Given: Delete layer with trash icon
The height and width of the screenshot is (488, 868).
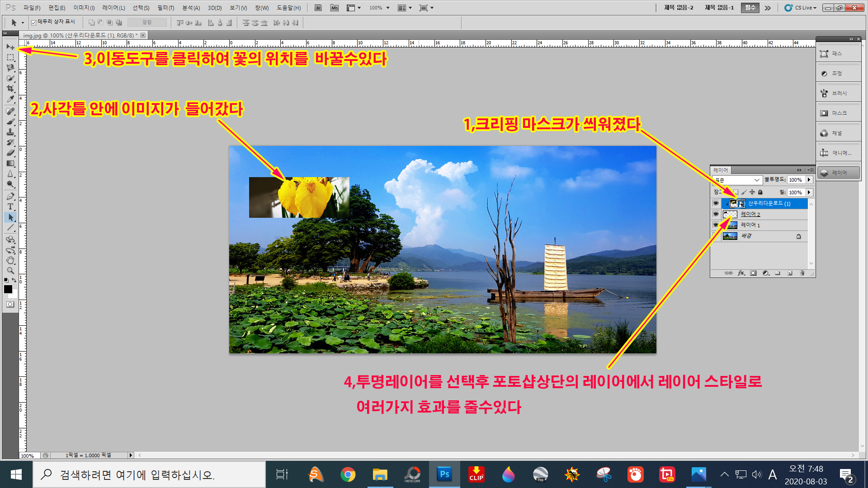Looking at the screenshot, I should tap(802, 273).
